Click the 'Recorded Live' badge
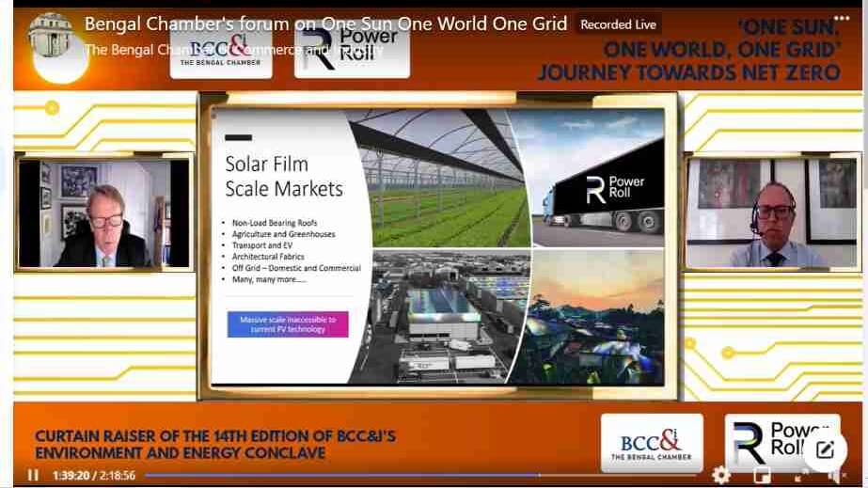868x488 pixels. [x=618, y=24]
